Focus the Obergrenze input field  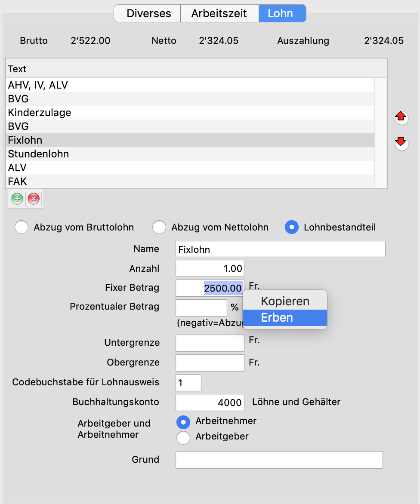210,363
